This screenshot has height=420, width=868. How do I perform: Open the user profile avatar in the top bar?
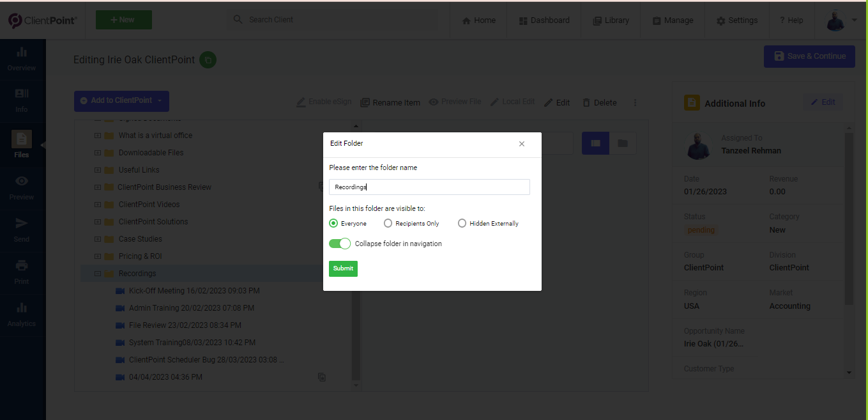(835, 20)
